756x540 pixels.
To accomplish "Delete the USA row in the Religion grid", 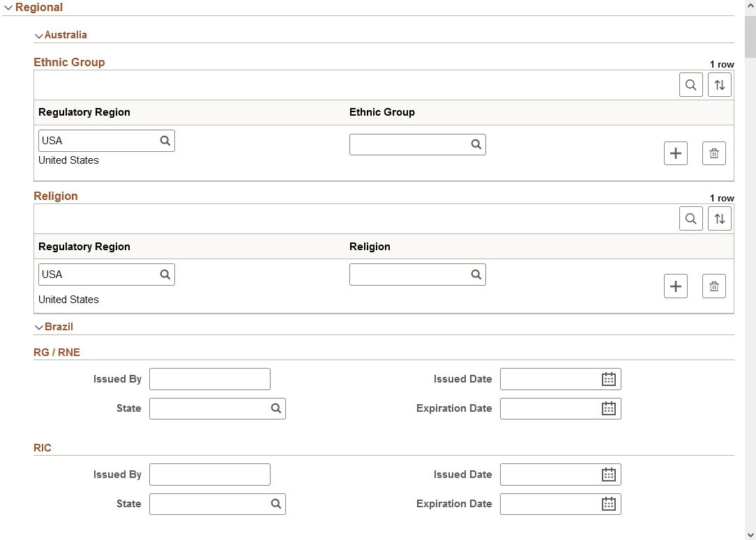I will click(x=713, y=286).
